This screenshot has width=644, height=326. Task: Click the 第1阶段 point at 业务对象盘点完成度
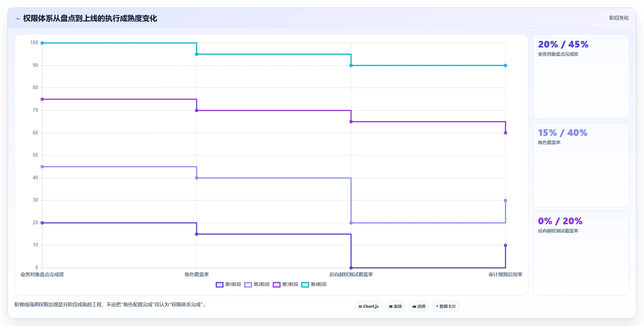click(42, 223)
